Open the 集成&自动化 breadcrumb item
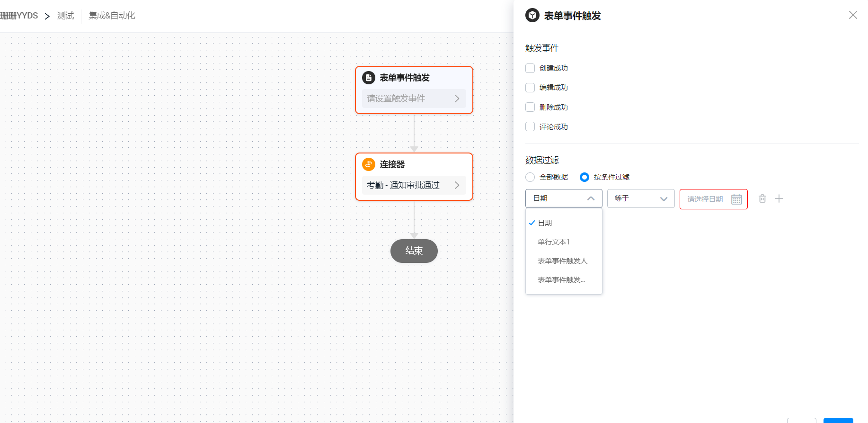 [112, 16]
